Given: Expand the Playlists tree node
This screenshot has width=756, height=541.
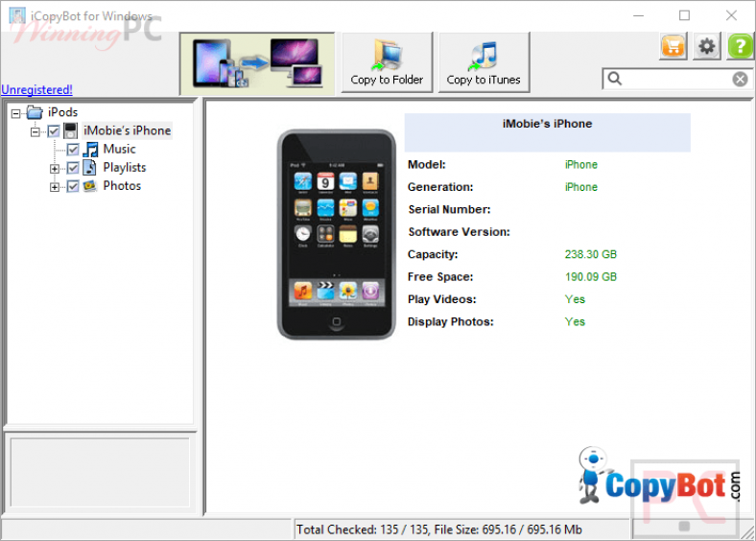Looking at the screenshot, I should (55, 169).
